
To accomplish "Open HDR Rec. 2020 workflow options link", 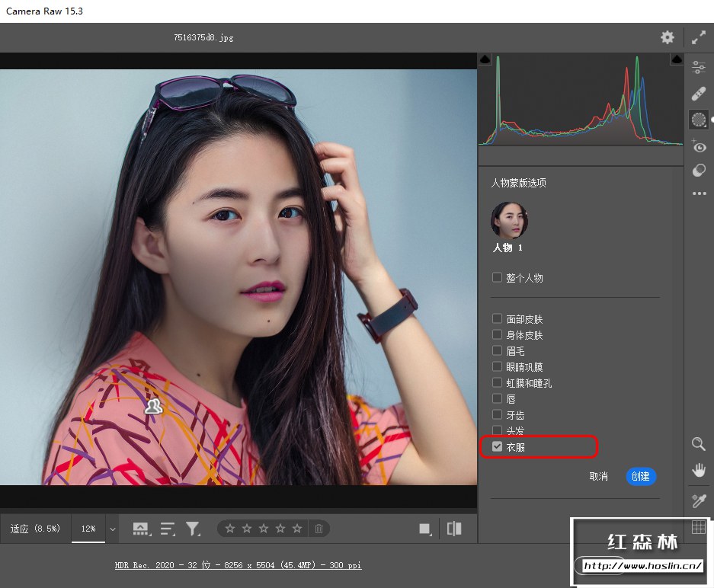I will [238, 565].
